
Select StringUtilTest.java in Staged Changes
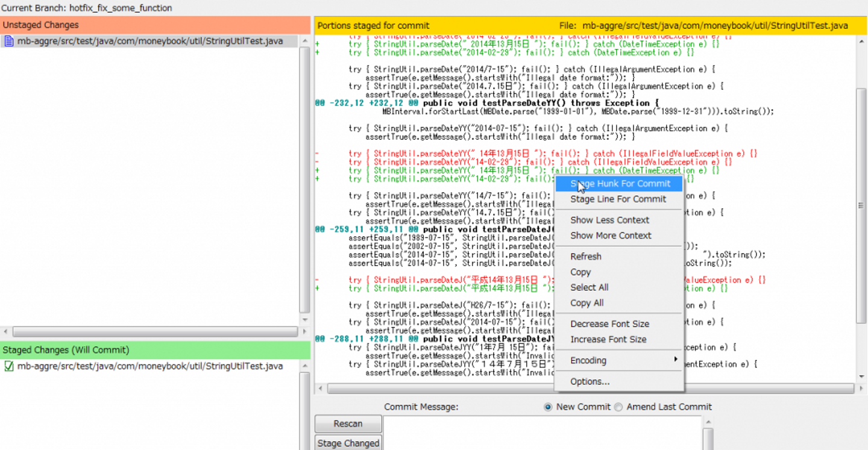click(149, 366)
